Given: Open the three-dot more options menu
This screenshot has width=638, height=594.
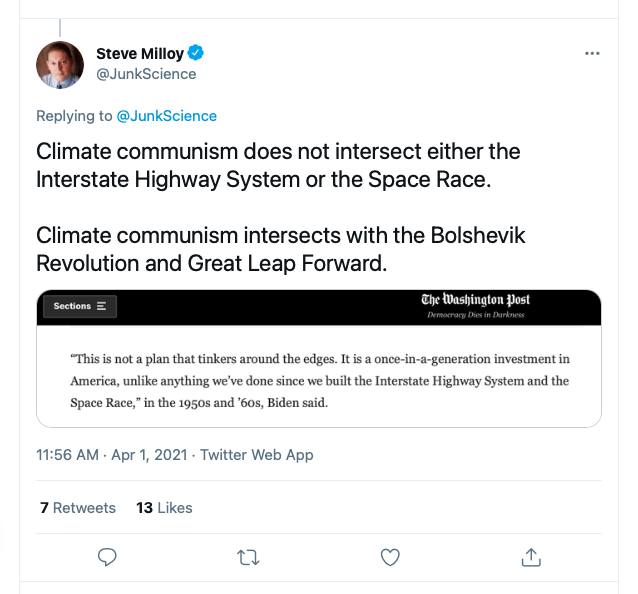Looking at the screenshot, I should pyautogui.click(x=592, y=53).
